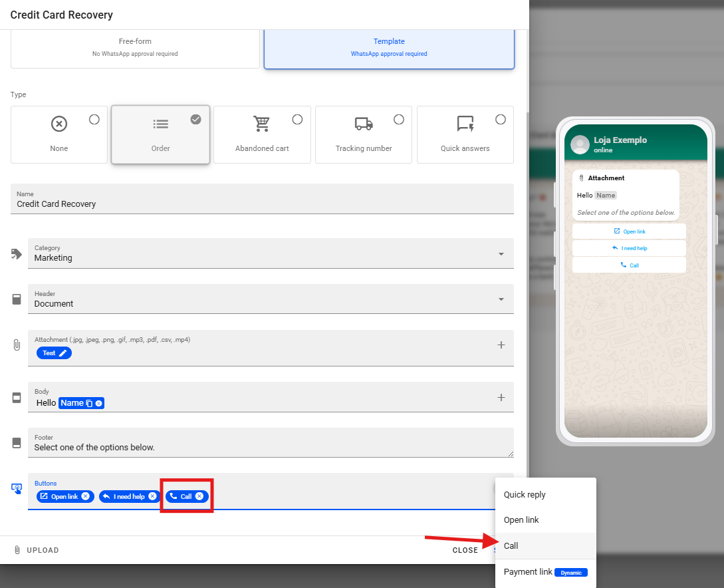Image resolution: width=724 pixels, height=588 pixels.
Task: Delete the Call button chip
Action: coord(199,496)
